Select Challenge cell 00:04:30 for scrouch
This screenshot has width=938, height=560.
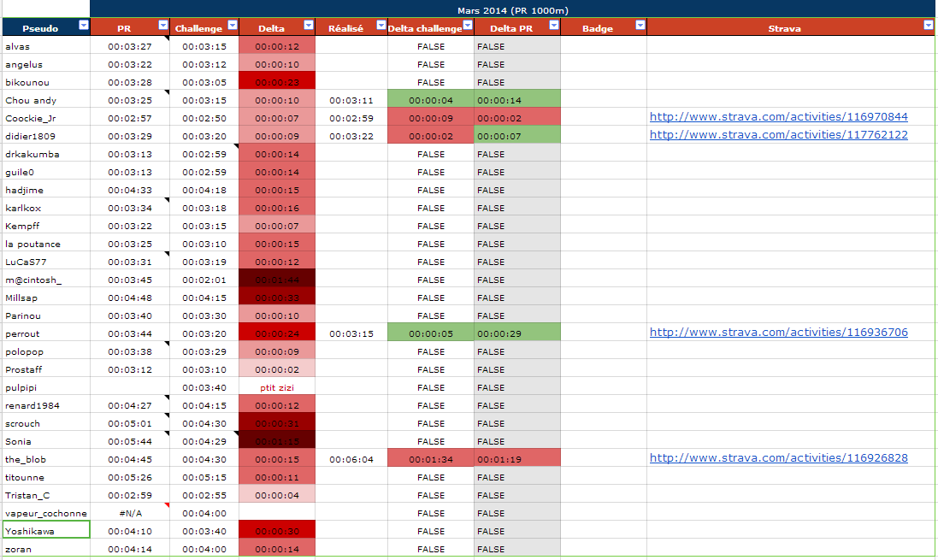click(x=204, y=423)
